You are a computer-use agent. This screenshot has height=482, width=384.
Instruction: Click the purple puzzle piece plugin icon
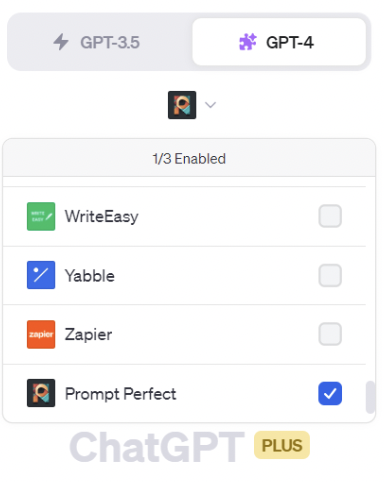click(248, 42)
